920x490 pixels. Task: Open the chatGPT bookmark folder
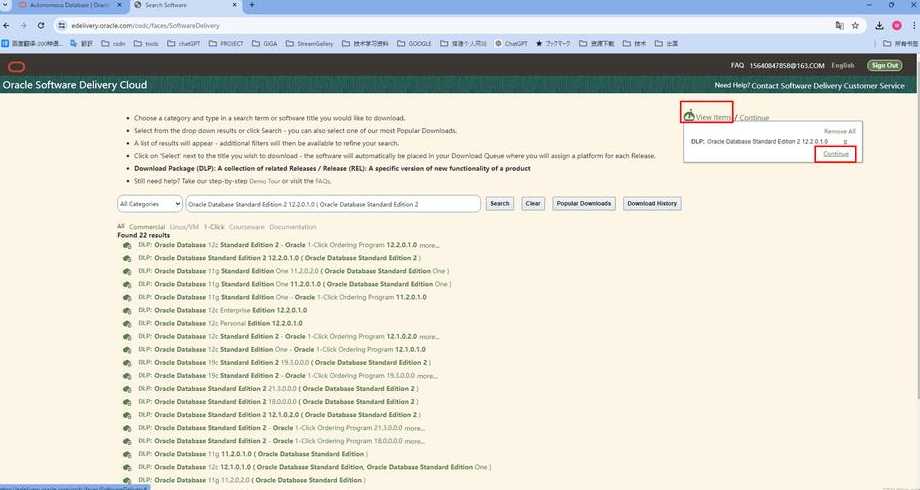[x=184, y=43]
